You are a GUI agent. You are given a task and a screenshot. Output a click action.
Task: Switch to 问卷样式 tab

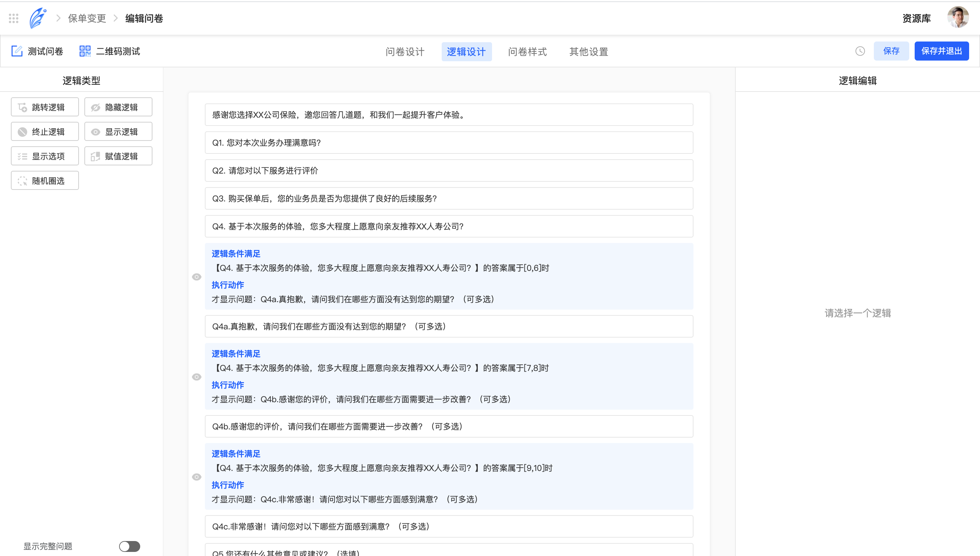[x=527, y=52]
